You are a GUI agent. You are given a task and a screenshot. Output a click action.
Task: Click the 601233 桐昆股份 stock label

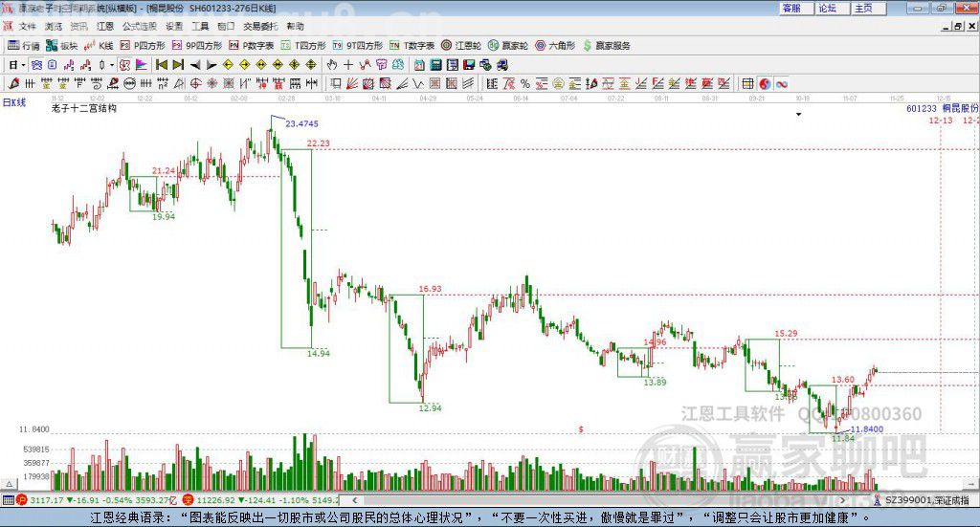tap(943, 109)
